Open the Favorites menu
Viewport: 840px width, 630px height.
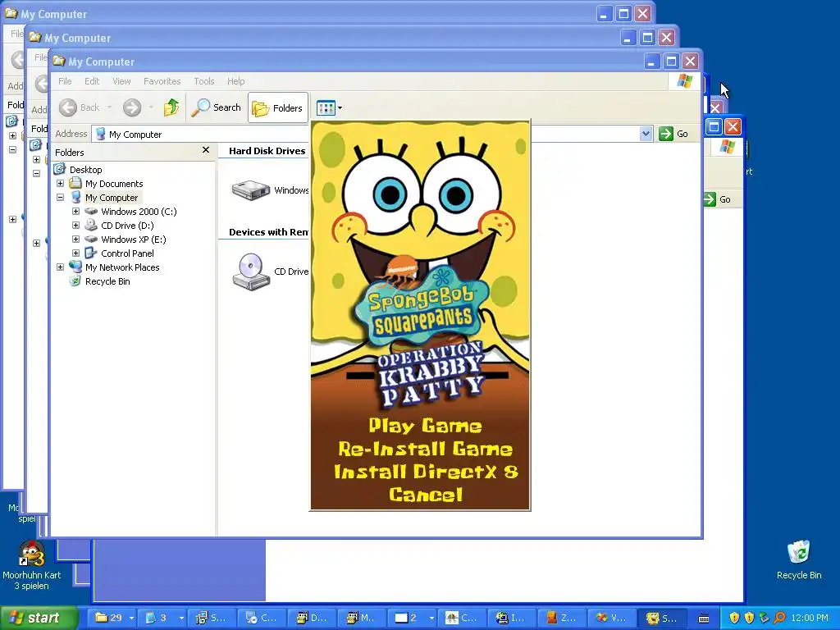tap(162, 81)
